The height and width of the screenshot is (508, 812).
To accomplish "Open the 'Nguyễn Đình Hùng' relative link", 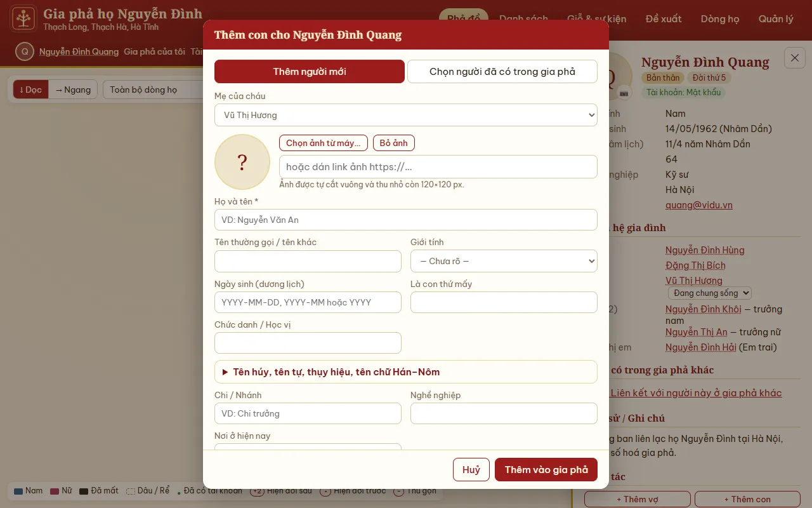I will 705,250.
